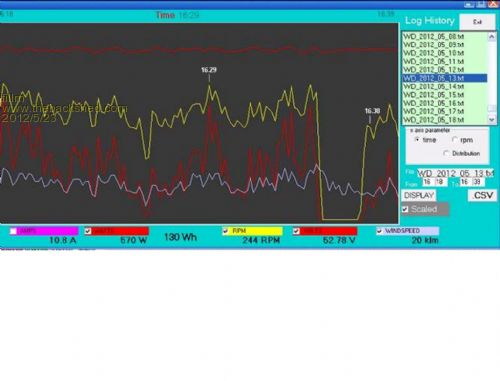Uncheck the Scaled checkbox
The height and width of the screenshot is (381, 500).
click(405, 209)
